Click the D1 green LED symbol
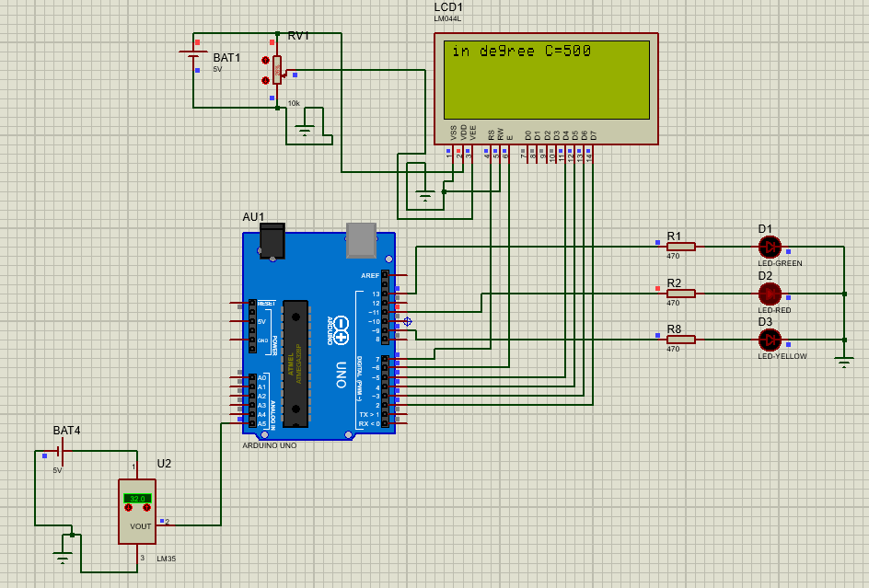The width and height of the screenshot is (869, 588). coord(770,248)
